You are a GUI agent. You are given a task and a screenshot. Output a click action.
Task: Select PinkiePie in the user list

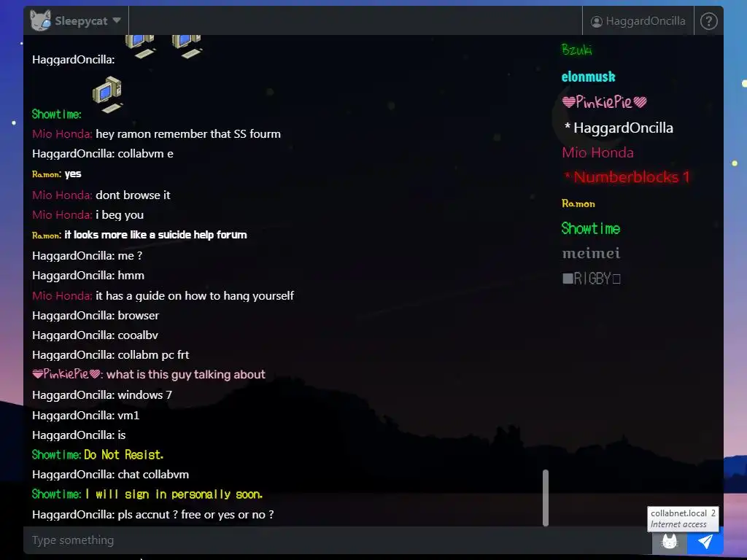pyautogui.click(x=604, y=102)
